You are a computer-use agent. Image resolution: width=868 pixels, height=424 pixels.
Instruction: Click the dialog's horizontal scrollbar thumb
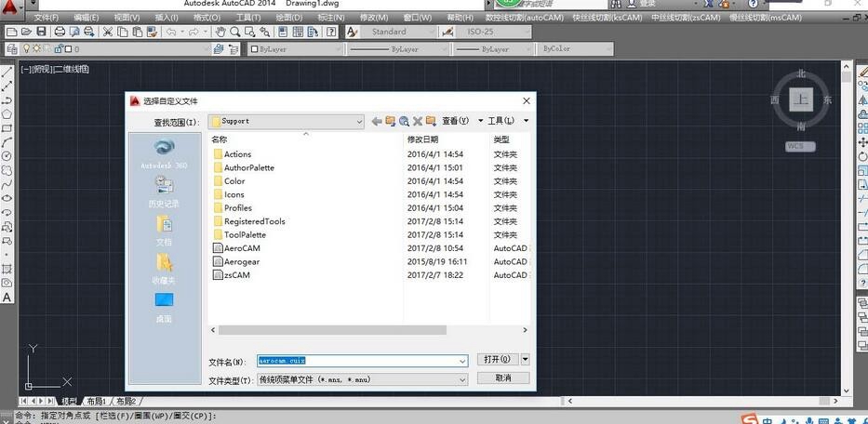(x=332, y=330)
